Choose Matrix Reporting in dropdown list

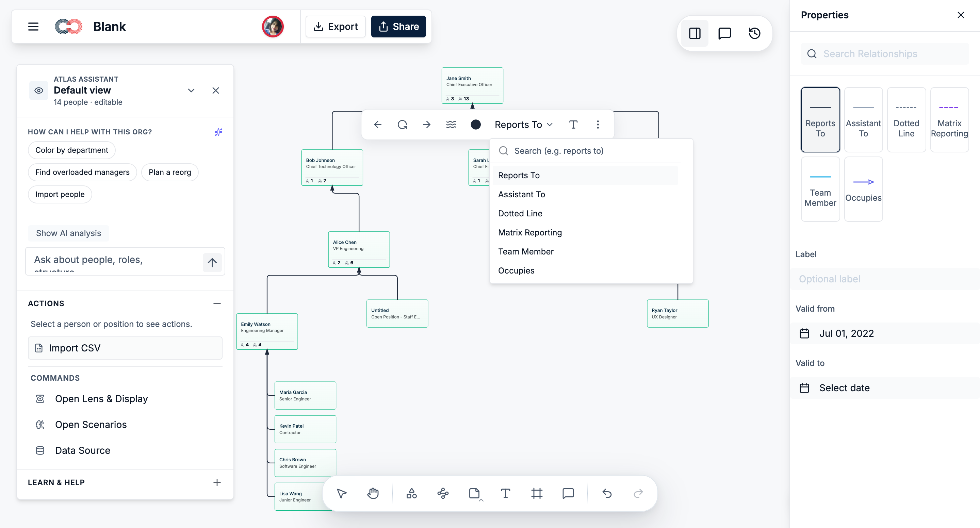click(x=585, y=232)
